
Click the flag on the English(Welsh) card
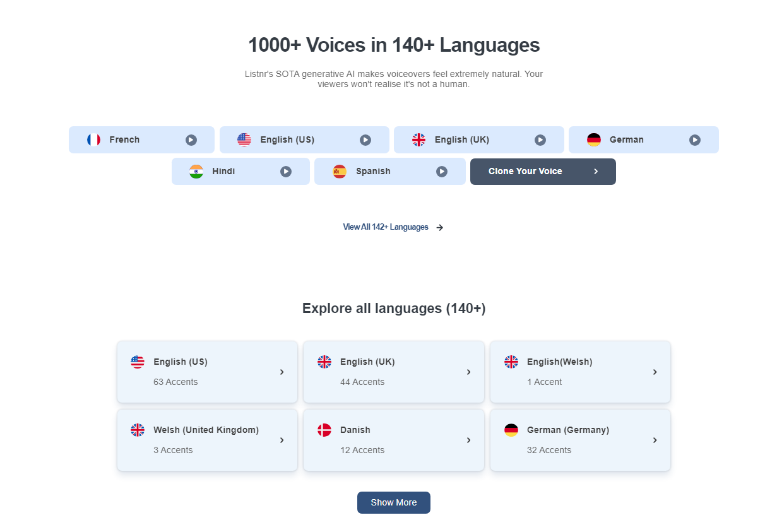(x=511, y=362)
